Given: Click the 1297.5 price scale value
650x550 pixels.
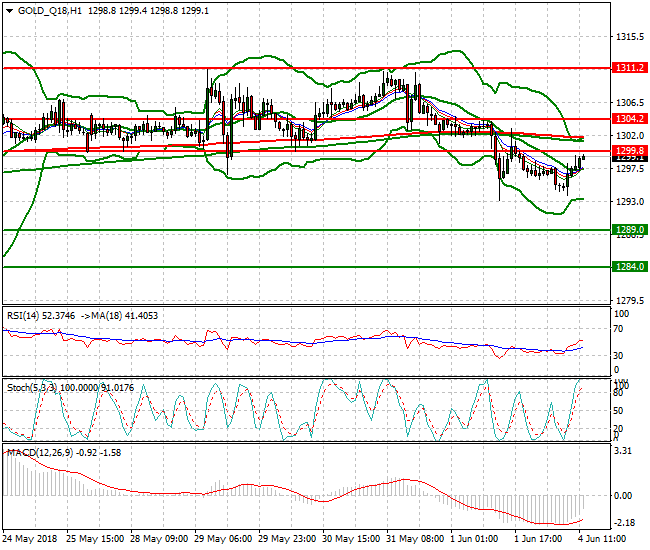Looking at the screenshot, I should point(630,169).
